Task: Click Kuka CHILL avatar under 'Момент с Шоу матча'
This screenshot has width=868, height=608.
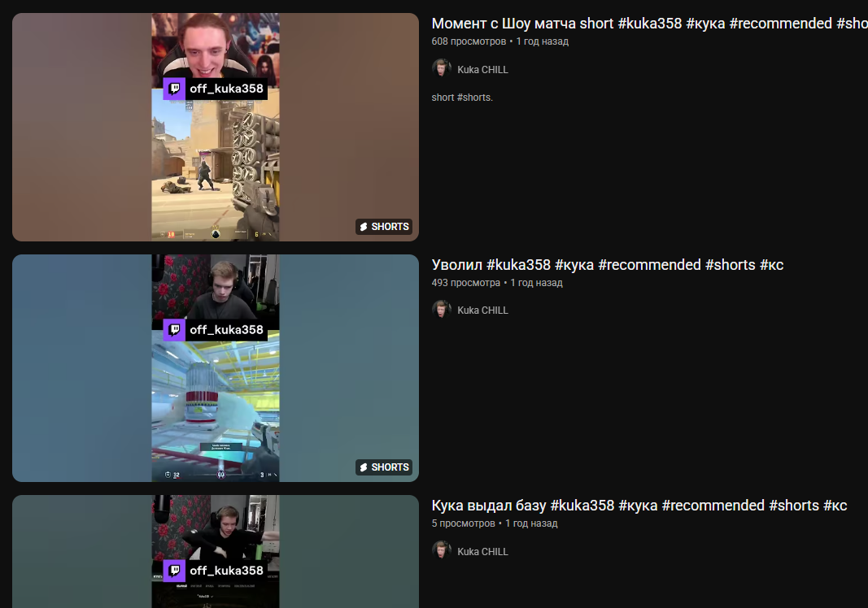Action: click(441, 69)
